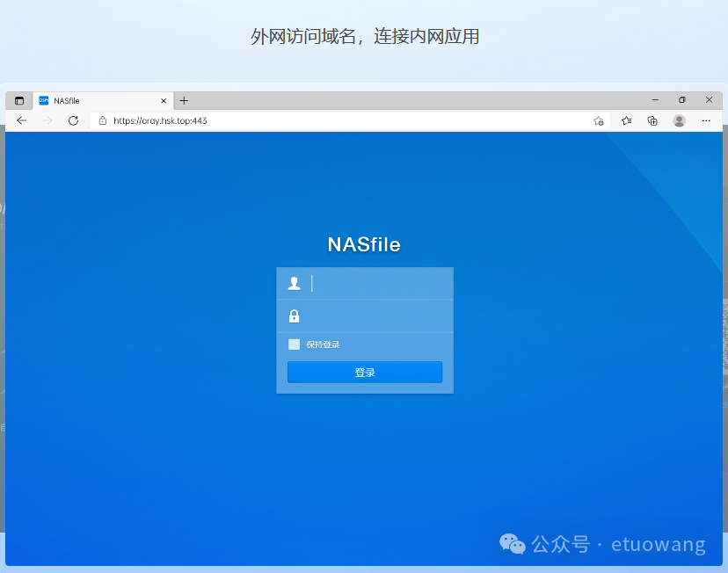Click the 登录 login button
Viewport: 728px width, 573px height.
tap(365, 372)
